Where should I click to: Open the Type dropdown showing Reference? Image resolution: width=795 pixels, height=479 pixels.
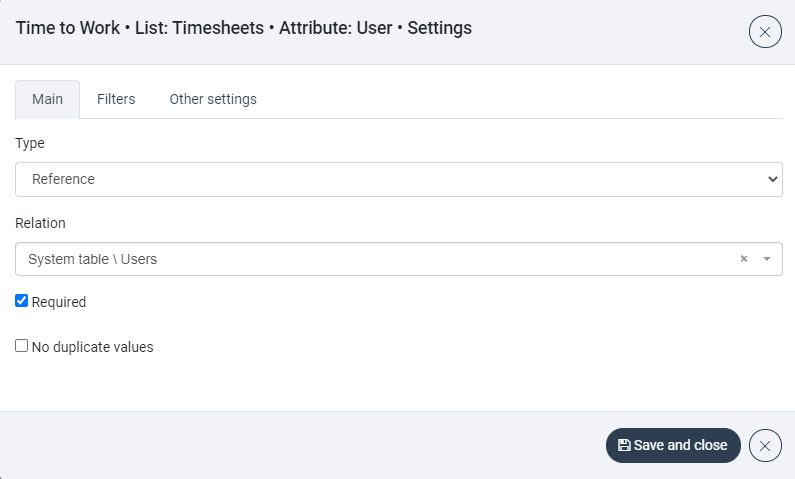[x=398, y=179]
